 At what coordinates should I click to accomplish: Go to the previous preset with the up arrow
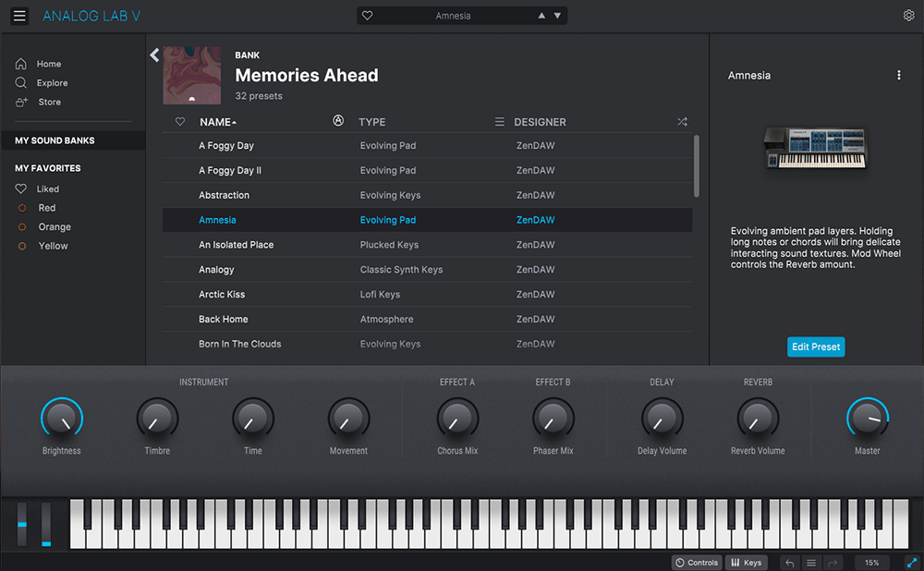(541, 16)
